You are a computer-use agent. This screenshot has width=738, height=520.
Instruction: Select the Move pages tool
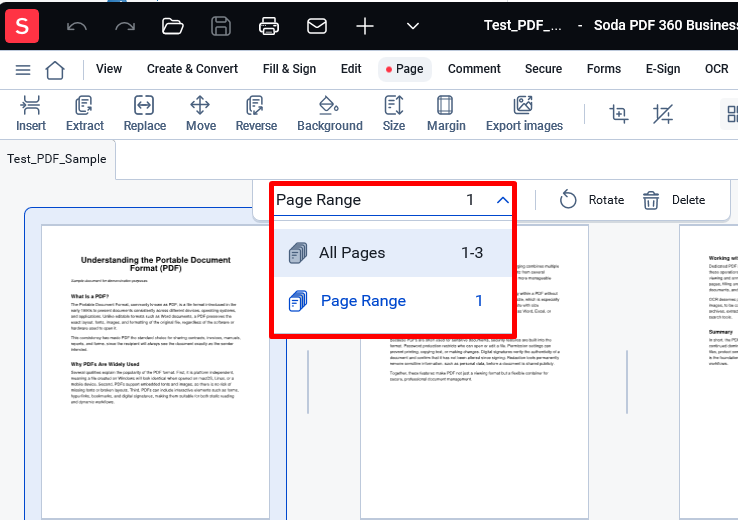pos(201,113)
